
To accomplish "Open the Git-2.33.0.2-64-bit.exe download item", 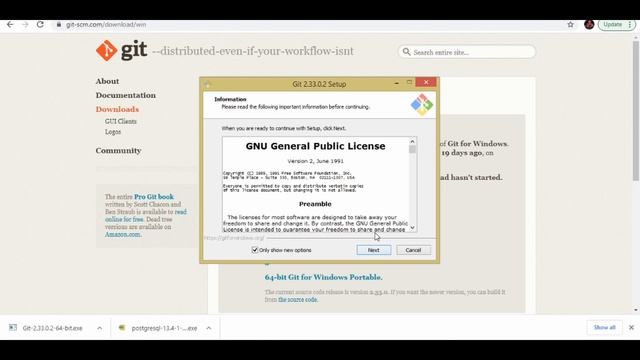I will 52,328.
